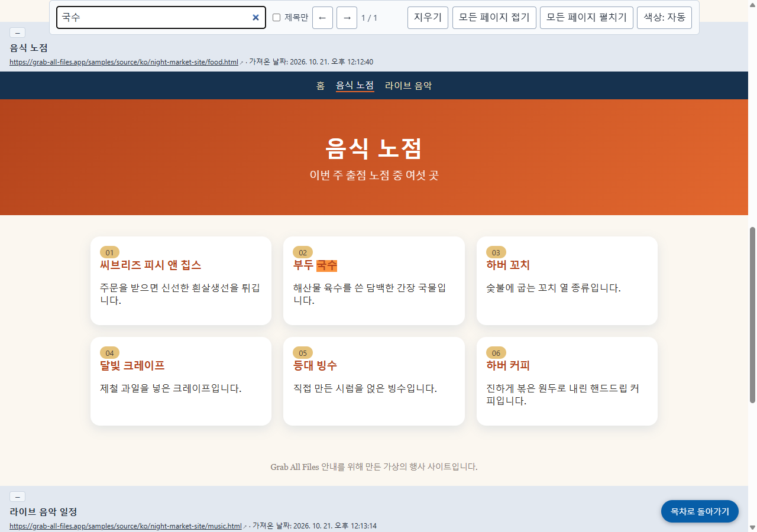Viewport: 757px width, 532px height.
Task: Click the 06 badge on 하버 커피 card
Action: coord(496,353)
